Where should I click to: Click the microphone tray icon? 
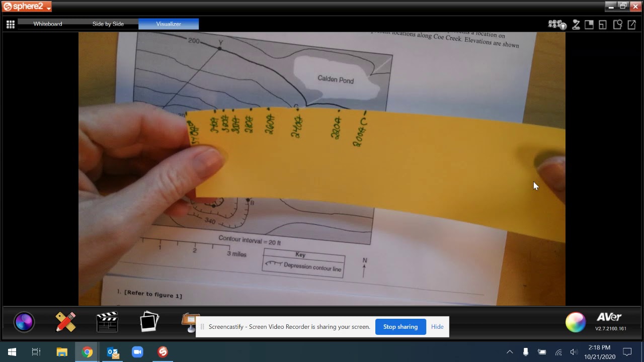click(x=526, y=352)
